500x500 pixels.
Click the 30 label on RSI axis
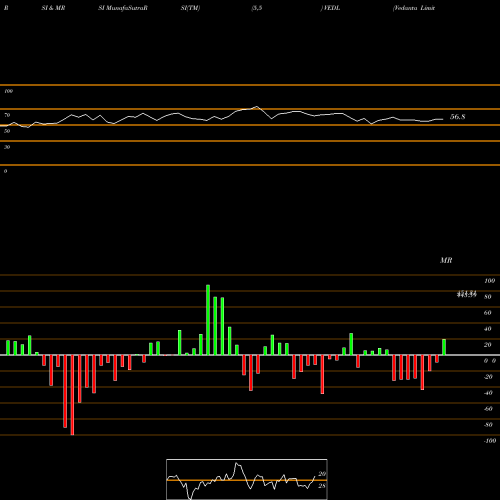coord(7,147)
